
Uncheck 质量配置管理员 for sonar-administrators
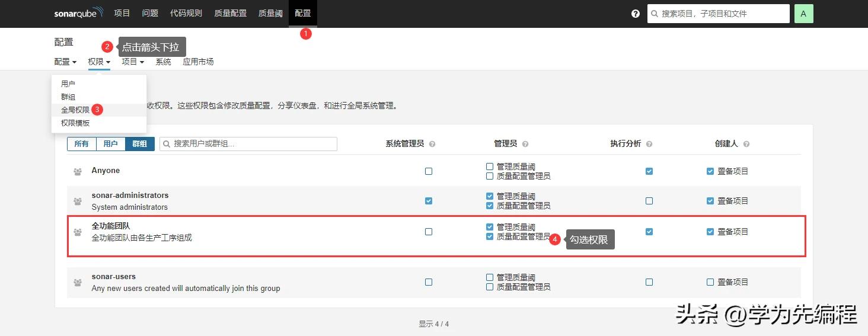pos(490,206)
